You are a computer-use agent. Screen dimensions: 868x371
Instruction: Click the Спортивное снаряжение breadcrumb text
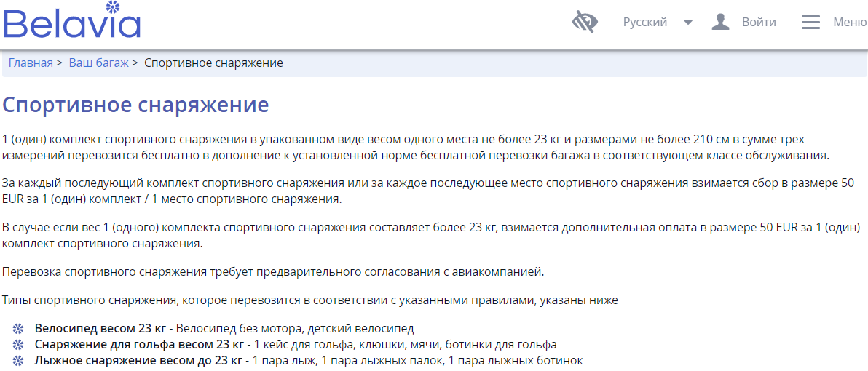[213, 63]
